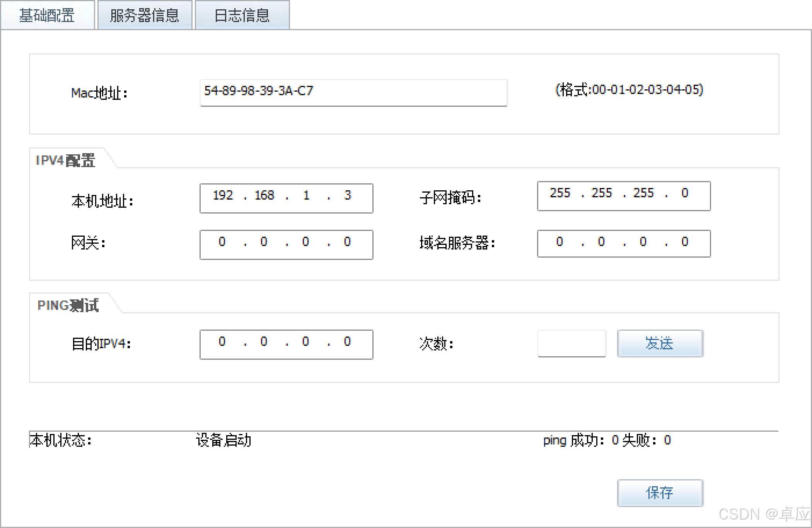The height and width of the screenshot is (528, 812).
Task: Click the 子网掩码 input field
Action: tap(624, 196)
